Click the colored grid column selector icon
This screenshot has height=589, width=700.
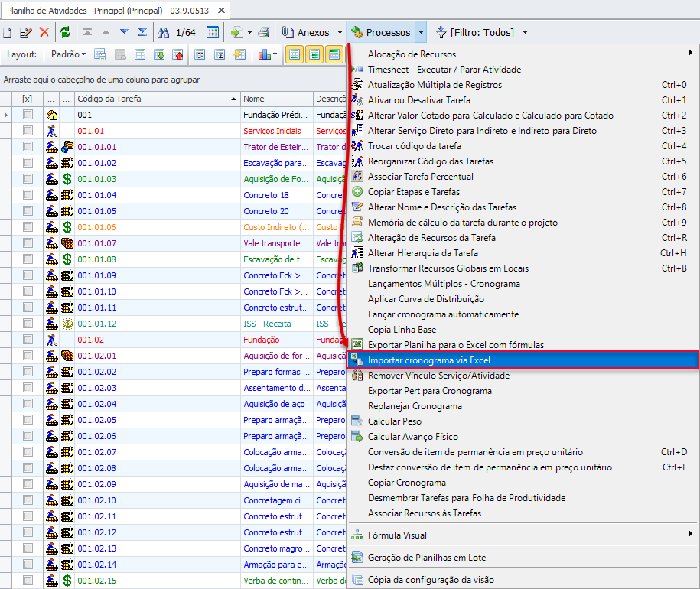click(x=213, y=32)
